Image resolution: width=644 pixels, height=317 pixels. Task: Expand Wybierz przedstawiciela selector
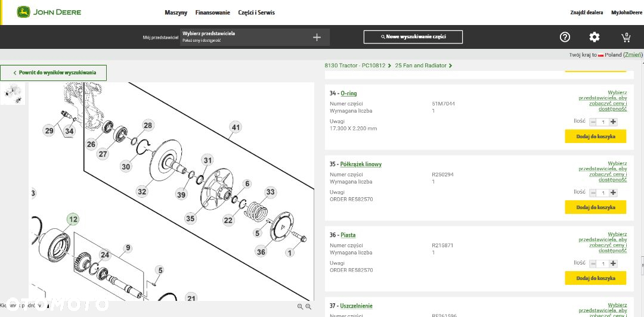coord(255,37)
